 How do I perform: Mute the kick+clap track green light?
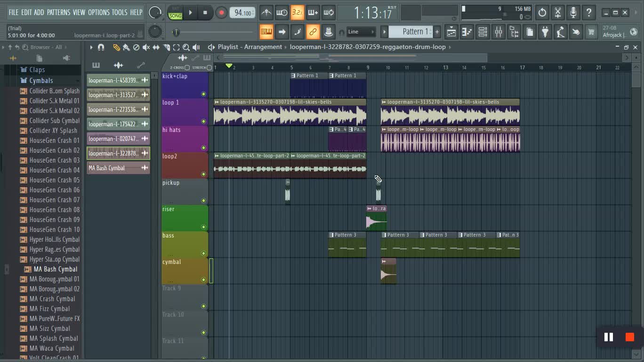click(x=203, y=94)
